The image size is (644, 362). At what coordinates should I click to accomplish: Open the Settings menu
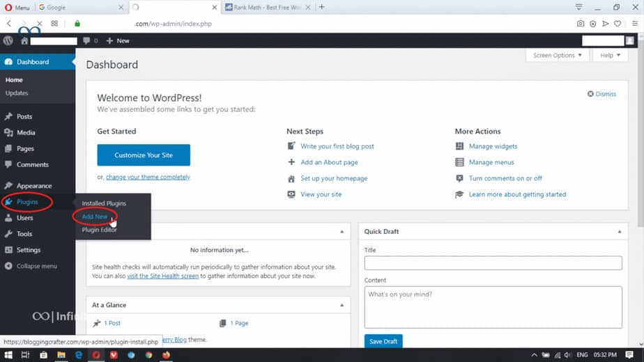coord(29,250)
